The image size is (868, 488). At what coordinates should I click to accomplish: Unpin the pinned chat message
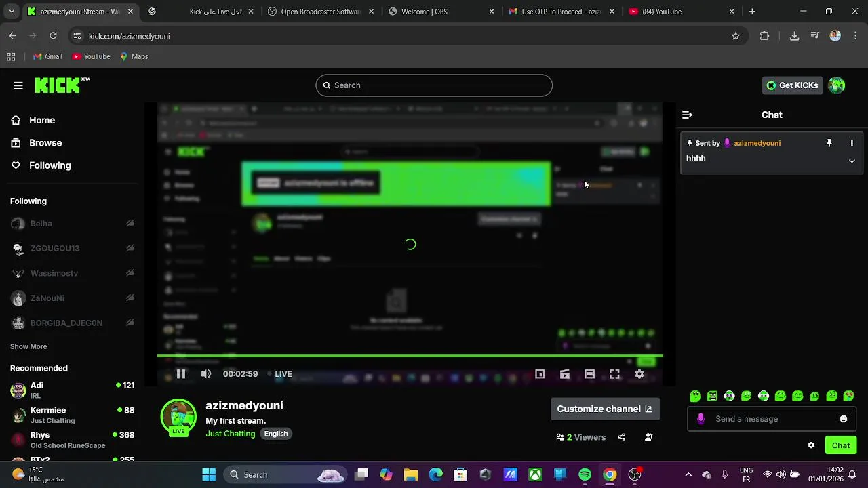(x=829, y=143)
